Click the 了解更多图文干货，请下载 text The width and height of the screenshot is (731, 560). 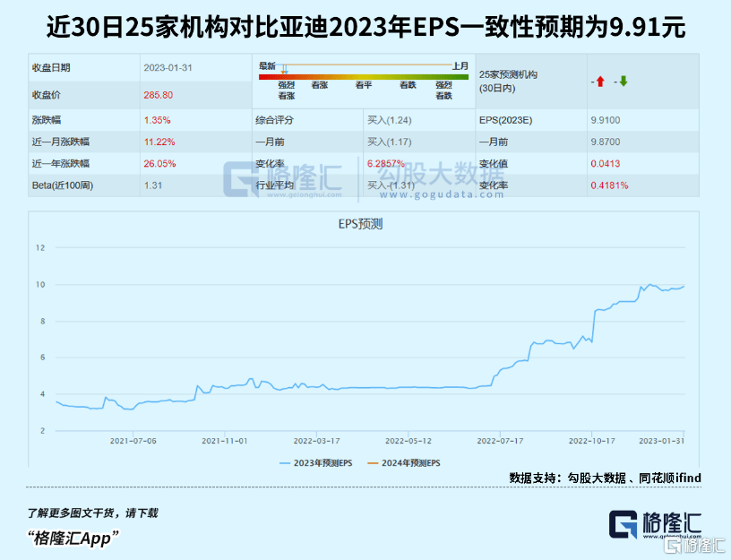[92, 513]
